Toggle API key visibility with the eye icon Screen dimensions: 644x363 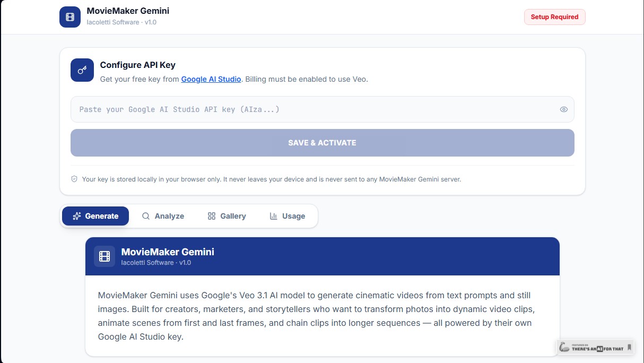point(564,109)
